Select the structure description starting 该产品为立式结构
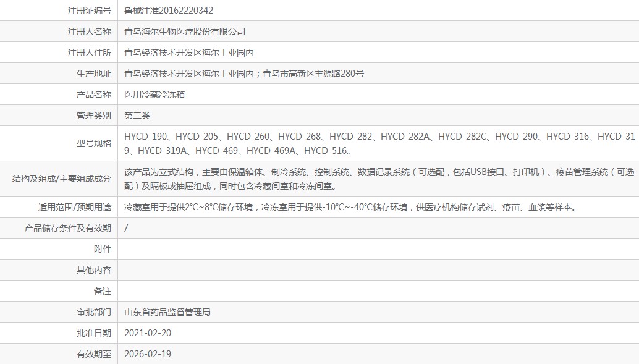 point(379,179)
